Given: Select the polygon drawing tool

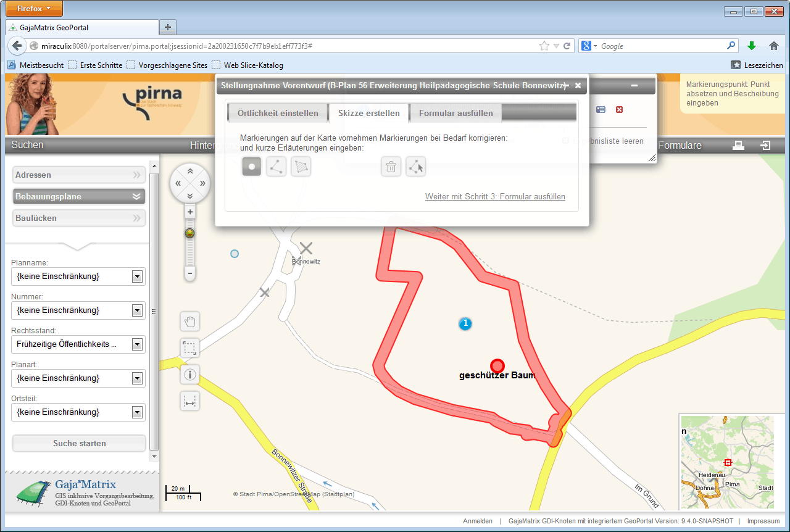Looking at the screenshot, I should 301,167.
